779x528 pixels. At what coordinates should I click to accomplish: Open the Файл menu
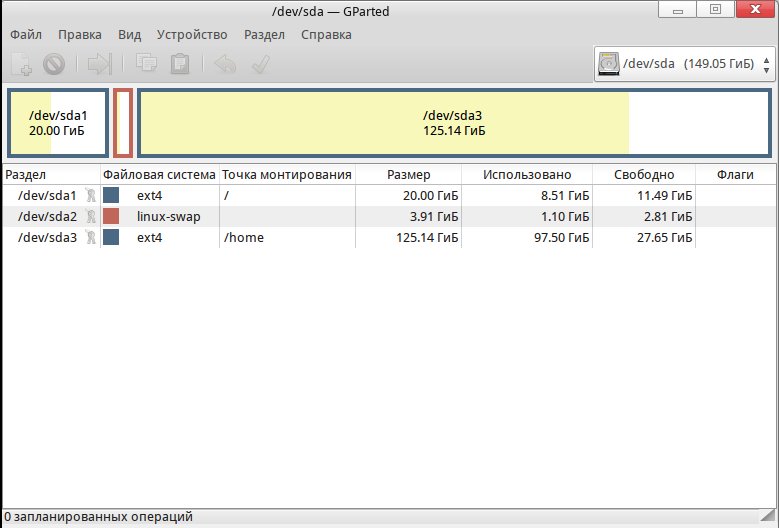(26, 35)
